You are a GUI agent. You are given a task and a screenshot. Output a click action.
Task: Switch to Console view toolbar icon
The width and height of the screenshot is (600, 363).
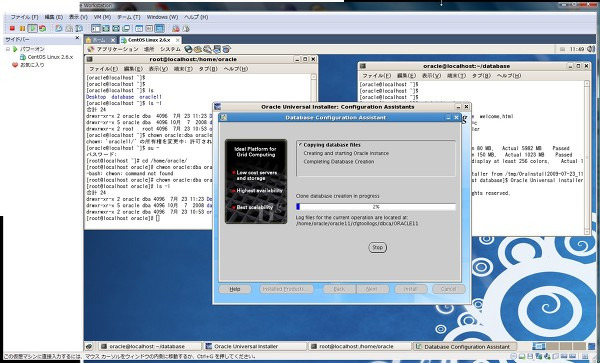(160, 28)
